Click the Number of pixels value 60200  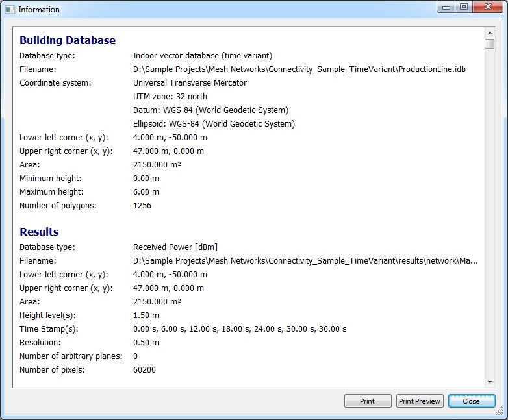(x=144, y=370)
